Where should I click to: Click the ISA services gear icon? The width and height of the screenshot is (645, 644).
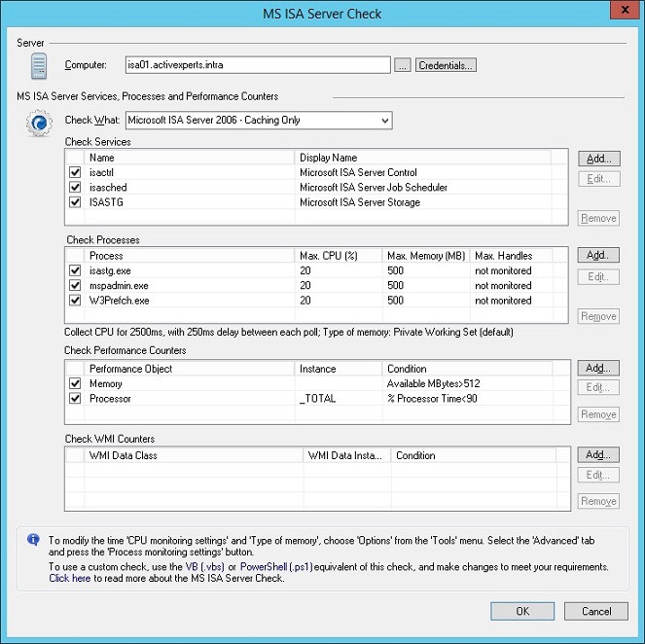pyautogui.click(x=39, y=123)
